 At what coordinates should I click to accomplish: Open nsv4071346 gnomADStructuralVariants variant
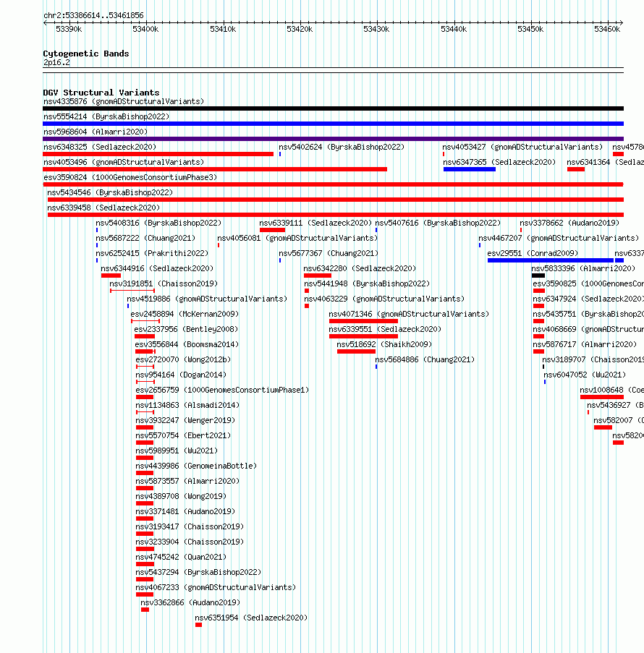409,315
